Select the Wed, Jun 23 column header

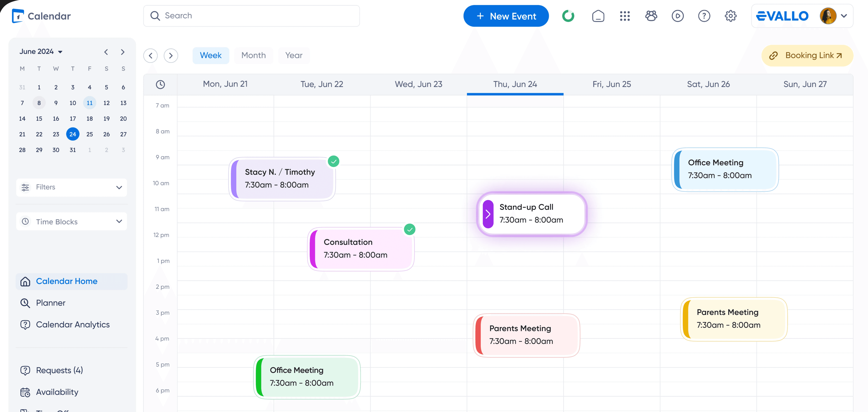pyautogui.click(x=419, y=85)
